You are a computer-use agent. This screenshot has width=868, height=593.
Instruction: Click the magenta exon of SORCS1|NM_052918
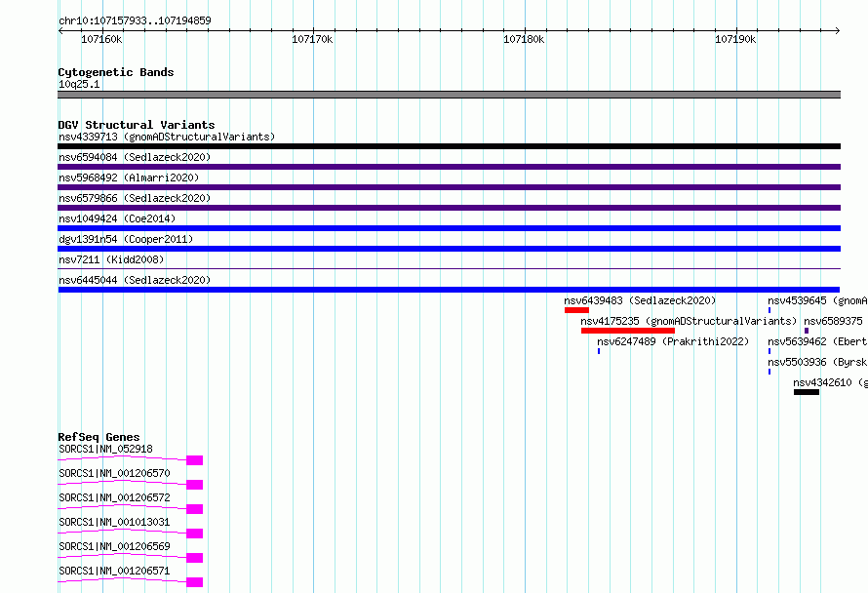tap(195, 460)
